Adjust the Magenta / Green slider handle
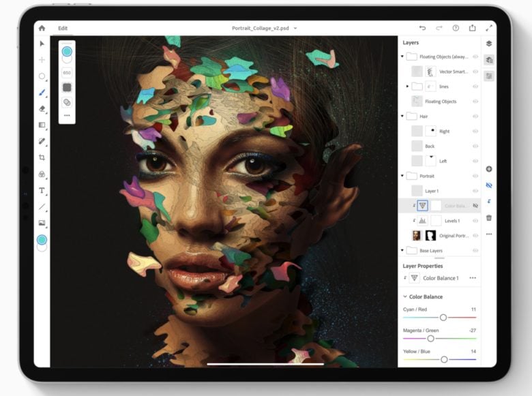Image resolution: width=532 pixels, height=396 pixels. (x=430, y=338)
